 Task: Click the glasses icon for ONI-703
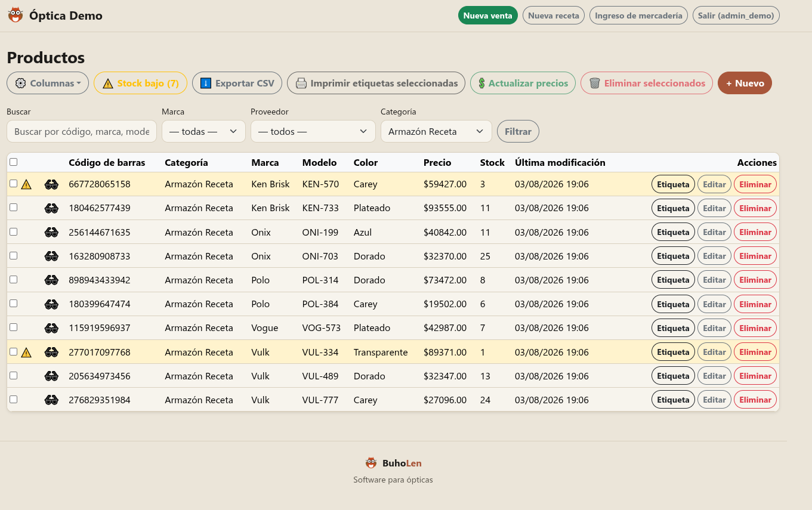(51, 256)
